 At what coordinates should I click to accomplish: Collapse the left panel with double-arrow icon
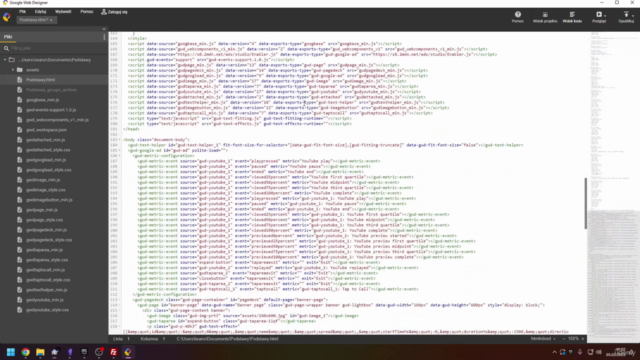(x=104, y=29)
